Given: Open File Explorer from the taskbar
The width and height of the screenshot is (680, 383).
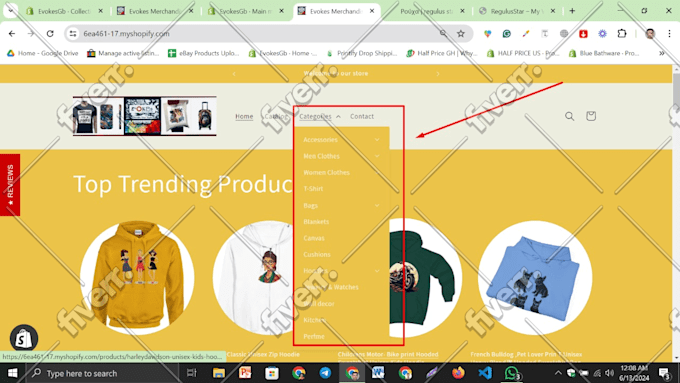Looking at the screenshot, I should point(219,373).
